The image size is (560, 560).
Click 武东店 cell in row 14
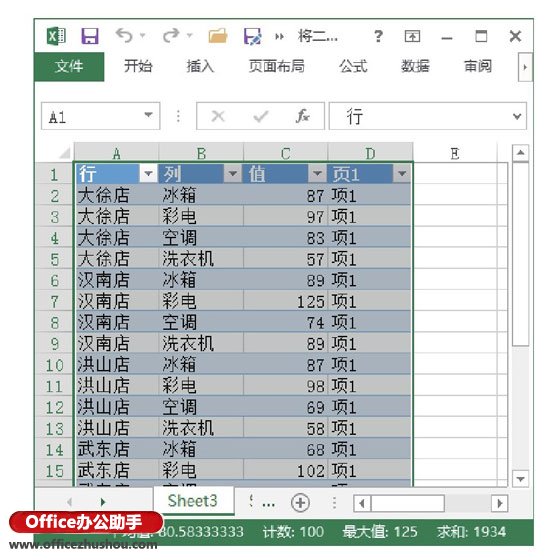point(116,450)
